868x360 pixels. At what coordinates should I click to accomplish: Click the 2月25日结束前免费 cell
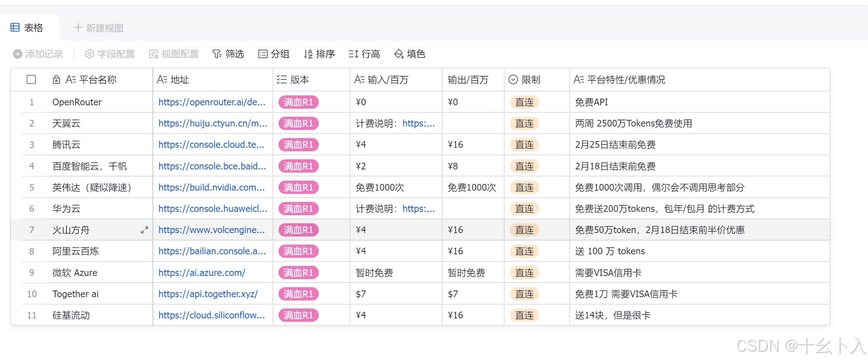point(700,145)
